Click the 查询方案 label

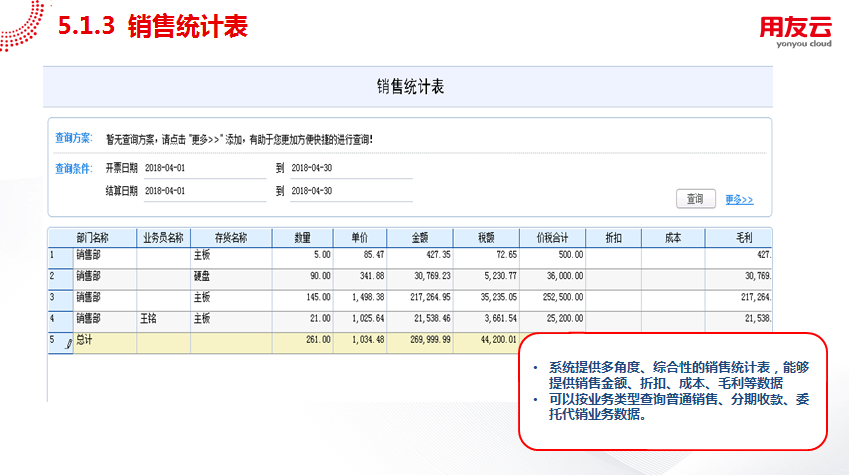[x=73, y=138]
